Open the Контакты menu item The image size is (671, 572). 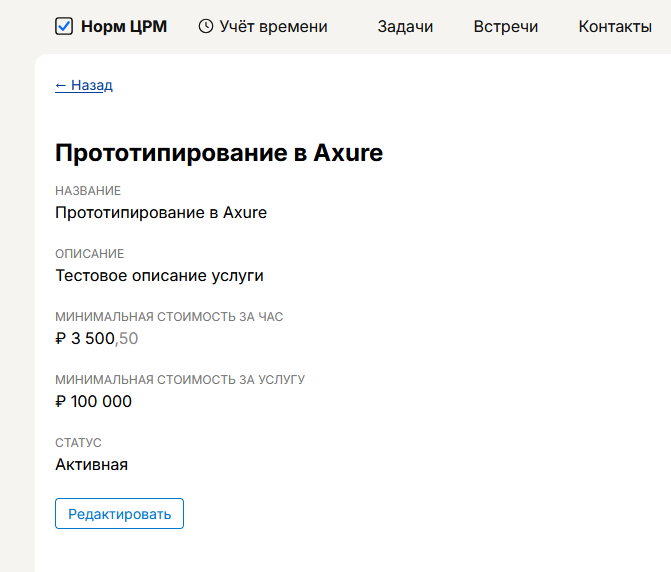point(614,27)
